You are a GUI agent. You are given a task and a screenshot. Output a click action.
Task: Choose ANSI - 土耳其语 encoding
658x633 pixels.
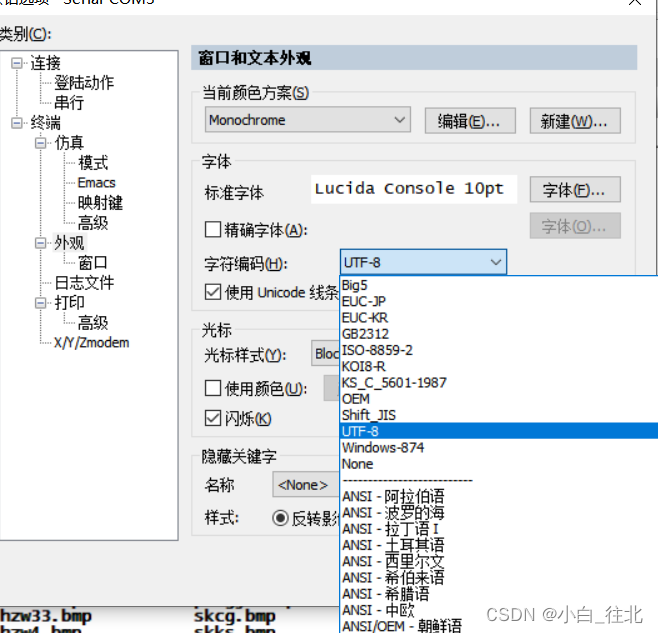click(499, 545)
